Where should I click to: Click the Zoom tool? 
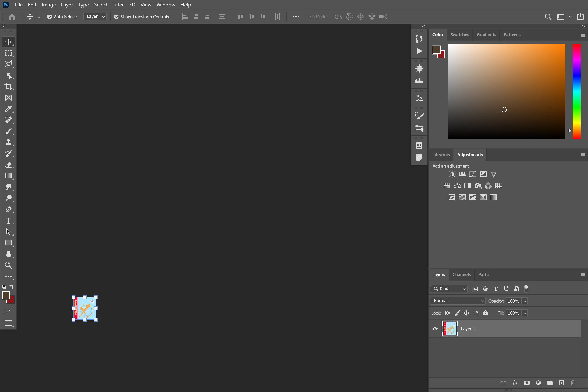[8, 265]
